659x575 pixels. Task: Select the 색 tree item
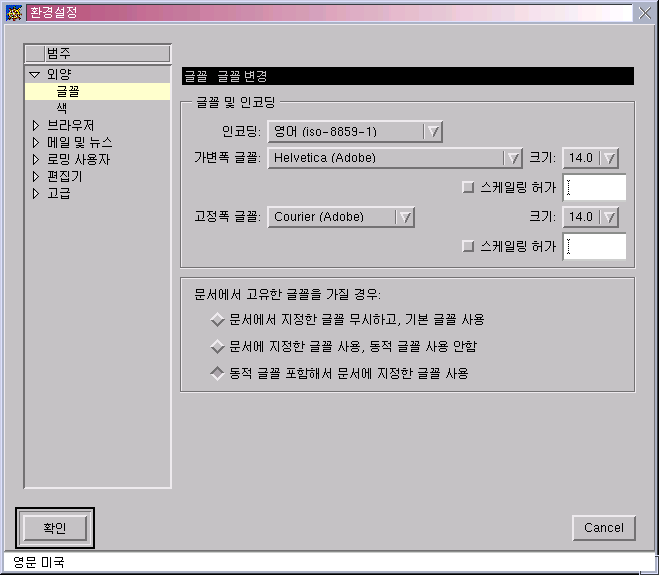coord(62,108)
